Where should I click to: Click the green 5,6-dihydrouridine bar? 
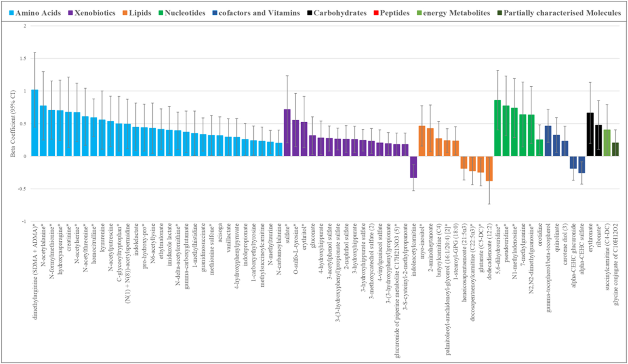click(497, 128)
